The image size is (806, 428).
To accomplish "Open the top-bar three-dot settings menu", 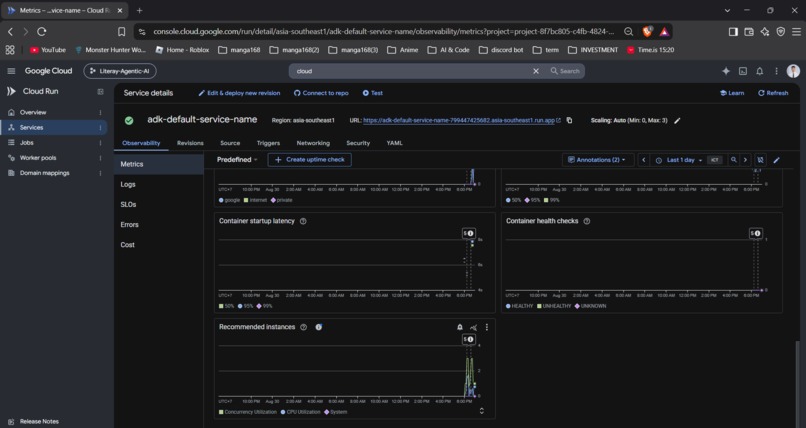I will (x=776, y=71).
